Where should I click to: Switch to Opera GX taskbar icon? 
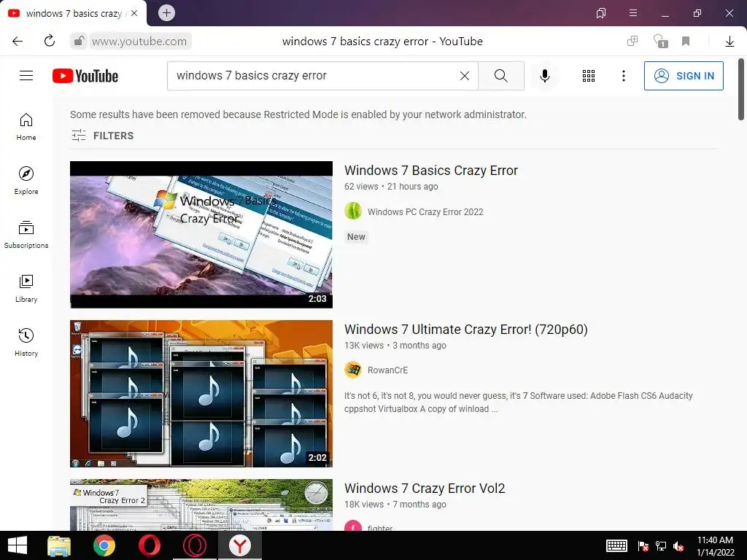pyautogui.click(x=194, y=545)
